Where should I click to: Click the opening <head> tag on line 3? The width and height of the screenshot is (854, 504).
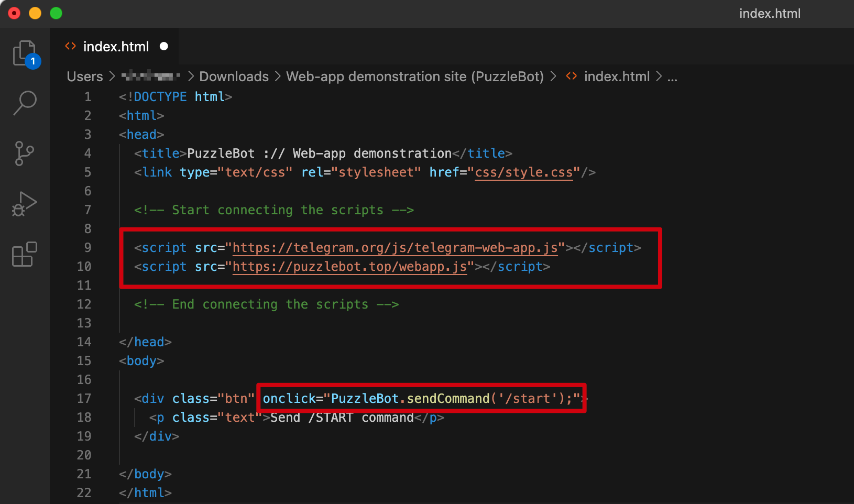click(x=141, y=135)
